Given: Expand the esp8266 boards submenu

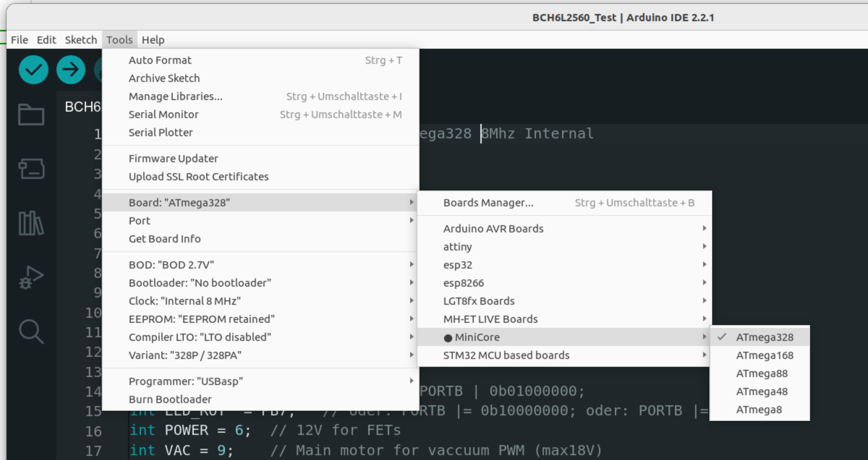Looking at the screenshot, I should (564, 283).
